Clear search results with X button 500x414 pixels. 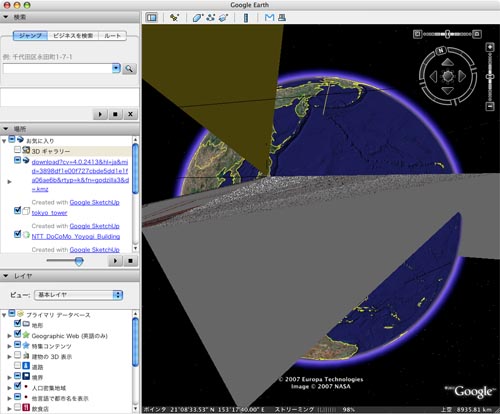click(x=130, y=114)
